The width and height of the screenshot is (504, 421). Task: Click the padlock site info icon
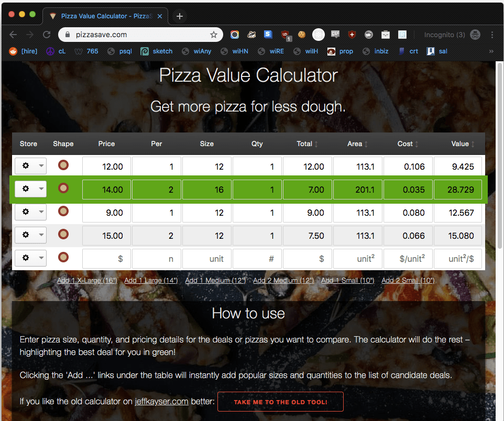click(68, 35)
